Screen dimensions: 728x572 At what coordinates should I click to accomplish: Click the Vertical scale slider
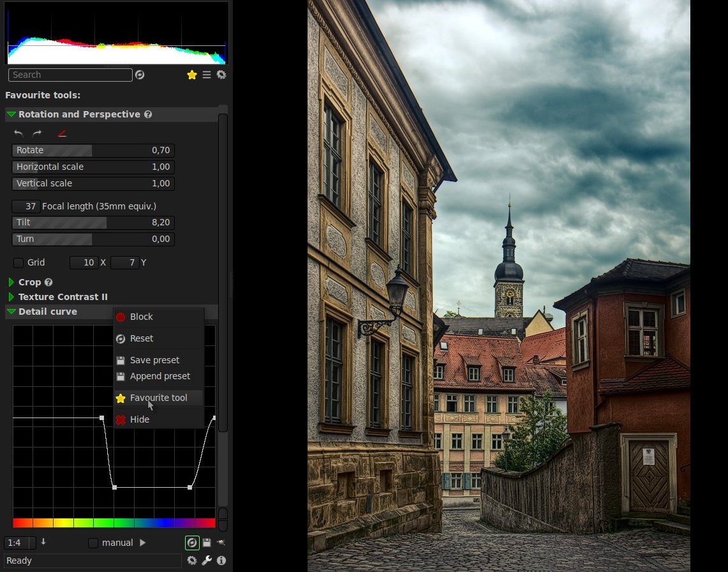click(x=93, y=184)
